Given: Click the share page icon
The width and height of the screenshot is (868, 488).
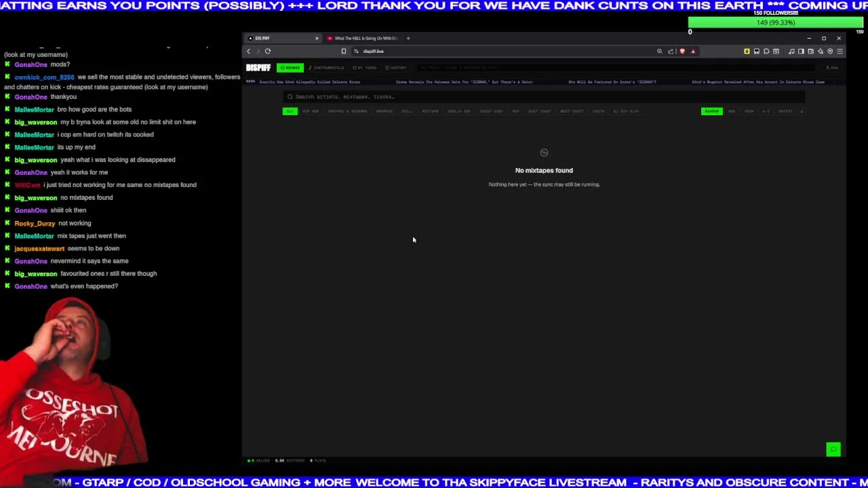Looking at the screenshot, I should [x=671, y=52].
